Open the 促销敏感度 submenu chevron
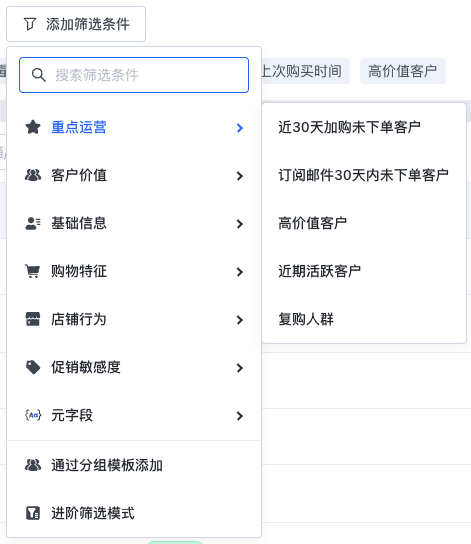Image resolution: width=471 pixels, height=544 pixels. [240, 368]
